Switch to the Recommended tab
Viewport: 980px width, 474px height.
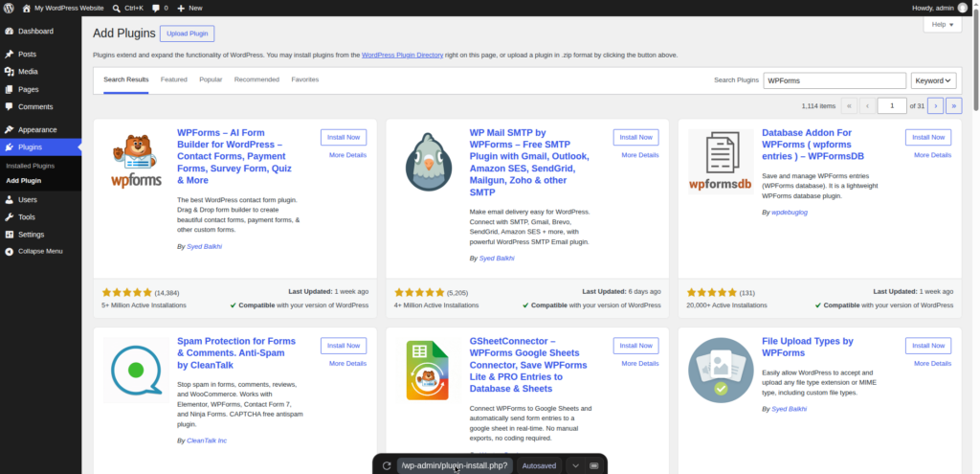(x=256, y=80)
